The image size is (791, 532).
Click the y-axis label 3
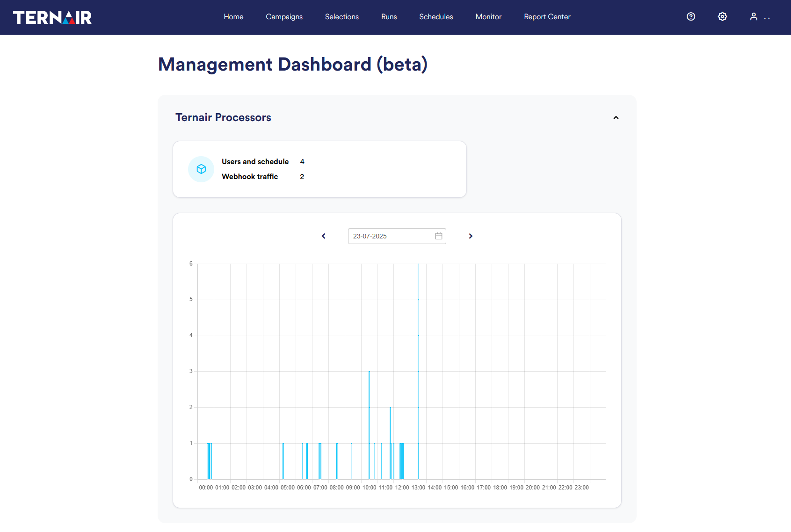(x=191, y=371)
